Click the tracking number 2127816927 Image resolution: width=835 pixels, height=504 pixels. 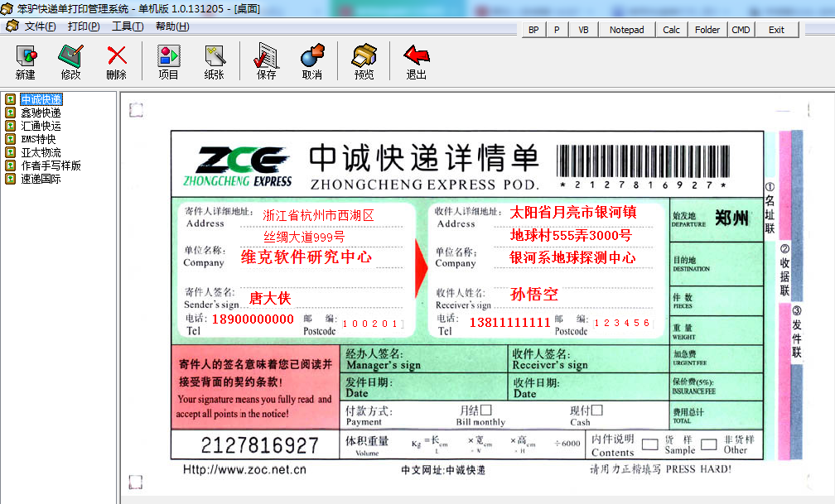coord(259,445)
